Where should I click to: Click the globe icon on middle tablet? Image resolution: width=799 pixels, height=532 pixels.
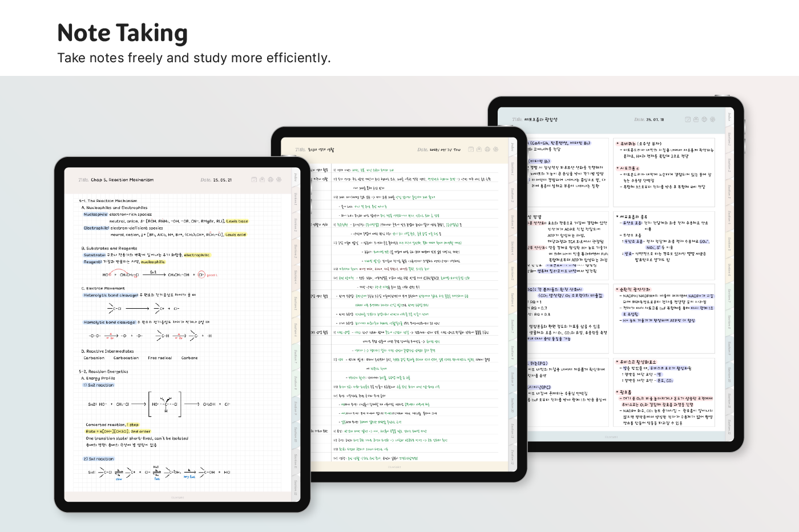(487, 149)
